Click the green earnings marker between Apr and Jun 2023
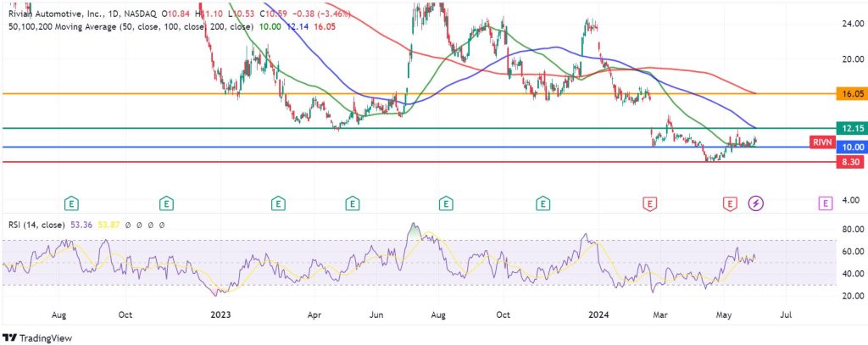The height and width of the screenshot is (345, 868). point(352,203)
